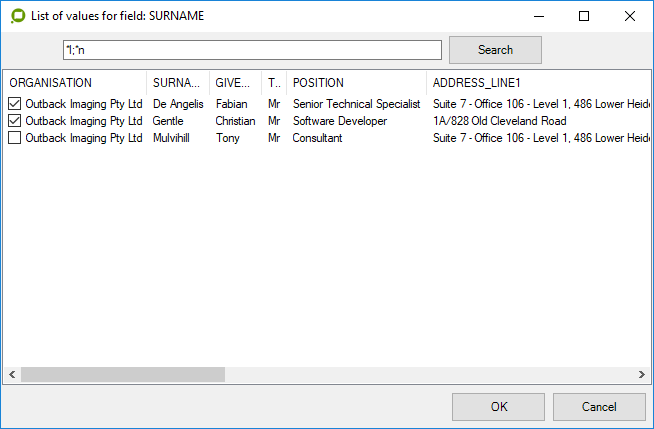Screen dimensions: 654x429
Task: Click in the search filter text field
Action: coord(250,50)
